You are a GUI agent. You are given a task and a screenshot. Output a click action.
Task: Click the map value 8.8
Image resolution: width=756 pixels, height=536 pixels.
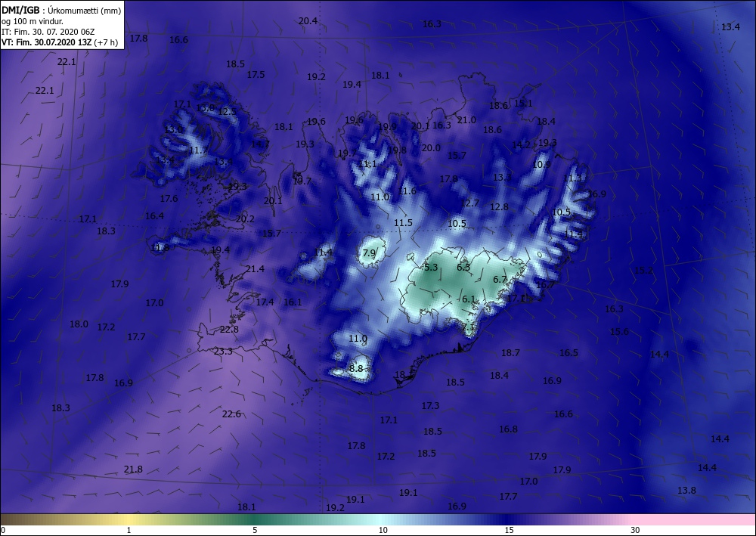tap(356, 368)
